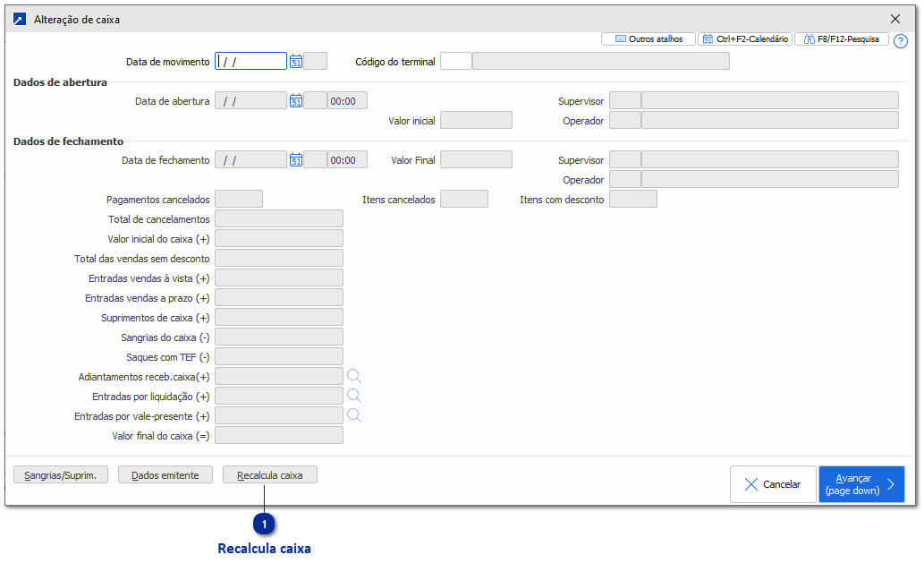Click F8/F12-Pesquisa search button
This screenshot has height=572, width=924.
[841, 39]
